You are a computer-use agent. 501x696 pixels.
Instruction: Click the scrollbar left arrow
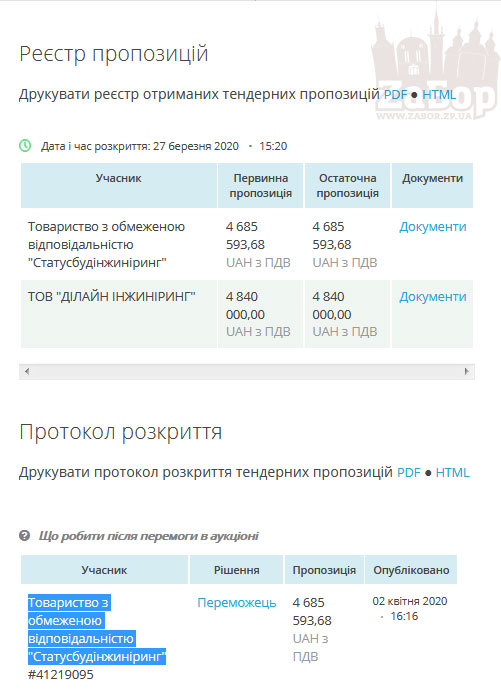point(27,372)
